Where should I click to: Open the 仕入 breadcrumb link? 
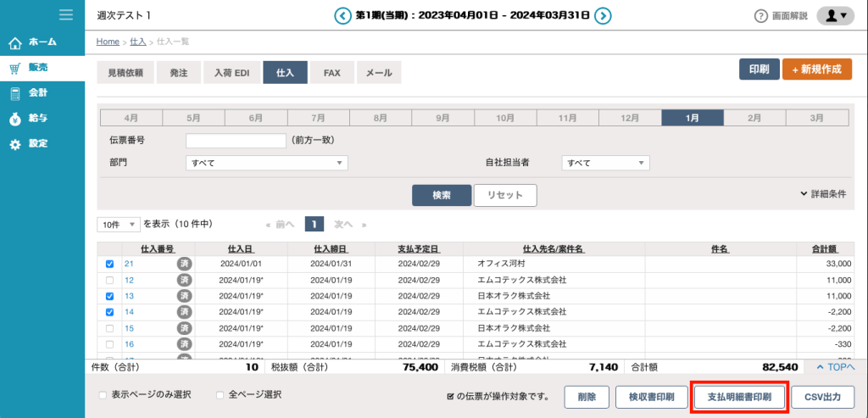click(138, 42)
